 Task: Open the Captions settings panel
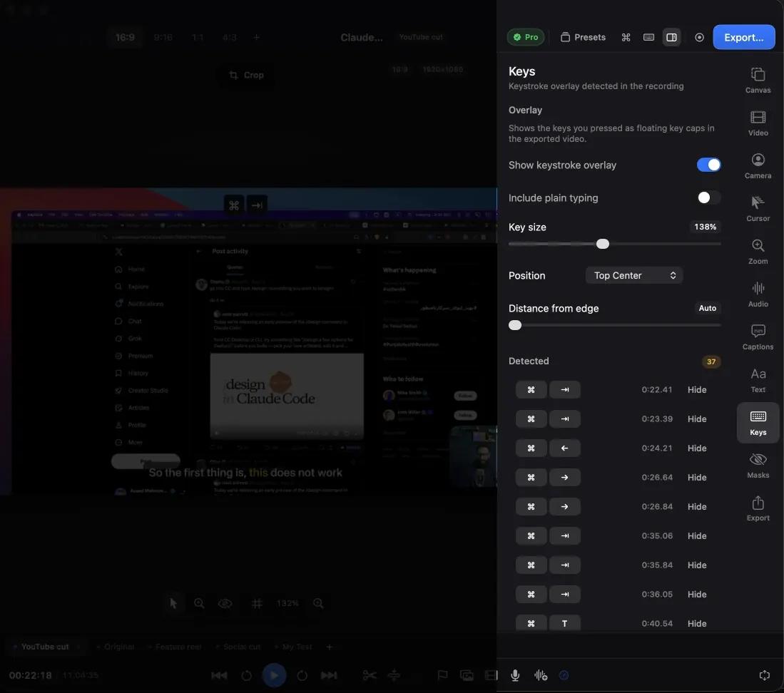pyautogui.click(x=758, y=337)
